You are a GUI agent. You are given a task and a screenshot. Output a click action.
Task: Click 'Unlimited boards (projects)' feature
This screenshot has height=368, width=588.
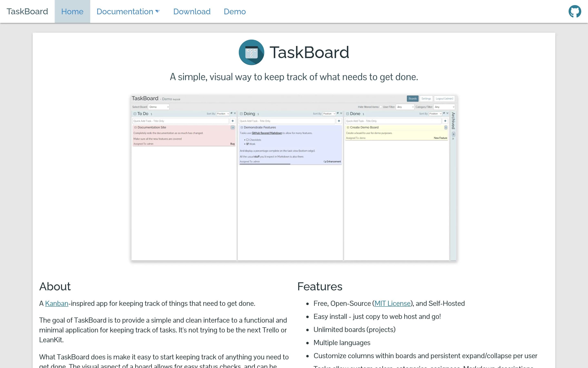[x=354, y=330]
